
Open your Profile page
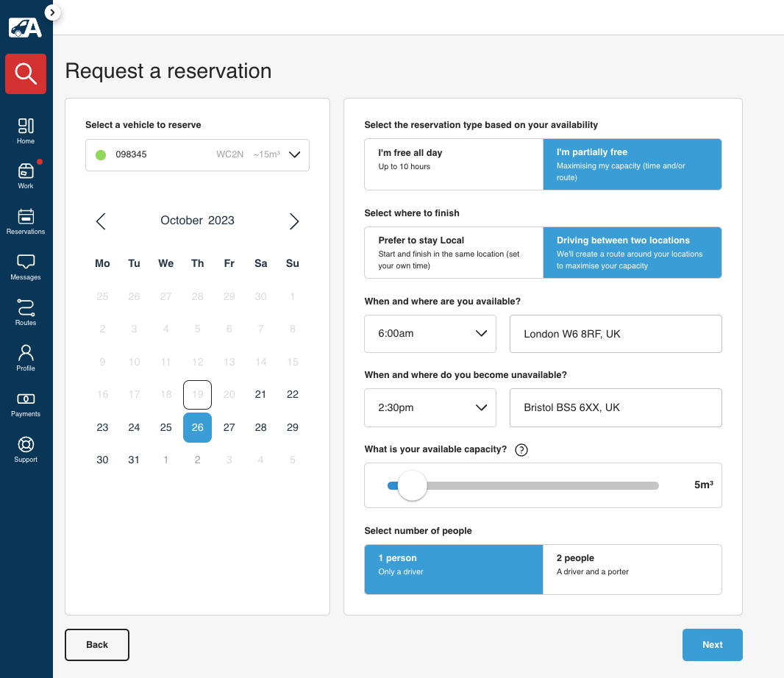[26, 357]
